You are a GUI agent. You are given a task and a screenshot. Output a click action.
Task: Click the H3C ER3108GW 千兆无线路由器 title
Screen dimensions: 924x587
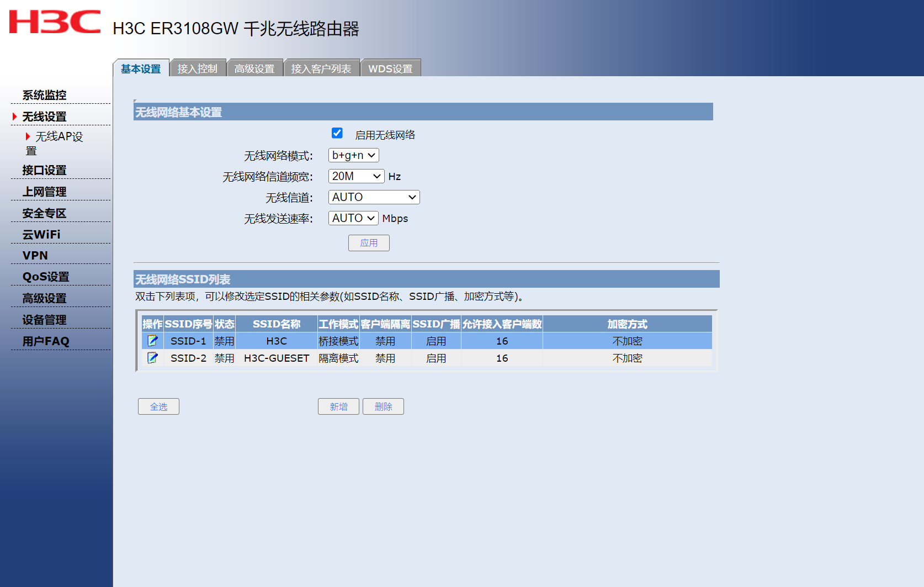click(x=236, y=29)
